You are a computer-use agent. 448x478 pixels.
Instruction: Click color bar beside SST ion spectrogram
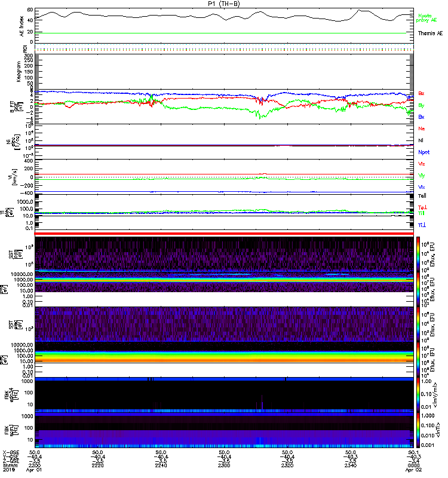pyautogui.click(x=418, y=255)
